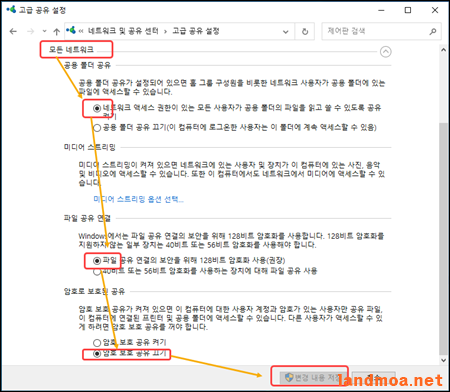This screenshot has height=392, width=450.
Task: Click the 고급 공유 설정 breadcrumb
Action: tap(196, 31)
